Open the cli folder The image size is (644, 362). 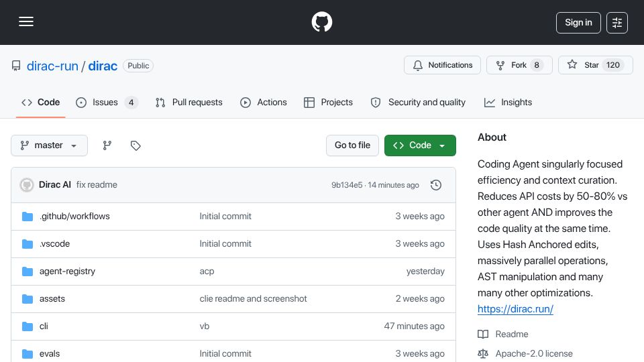coord(44,326)
